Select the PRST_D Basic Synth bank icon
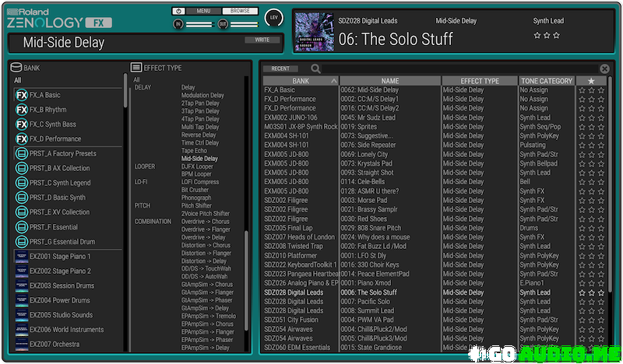Image resolution: width=623 pixels, height=364 pixels. click(22, 198)
